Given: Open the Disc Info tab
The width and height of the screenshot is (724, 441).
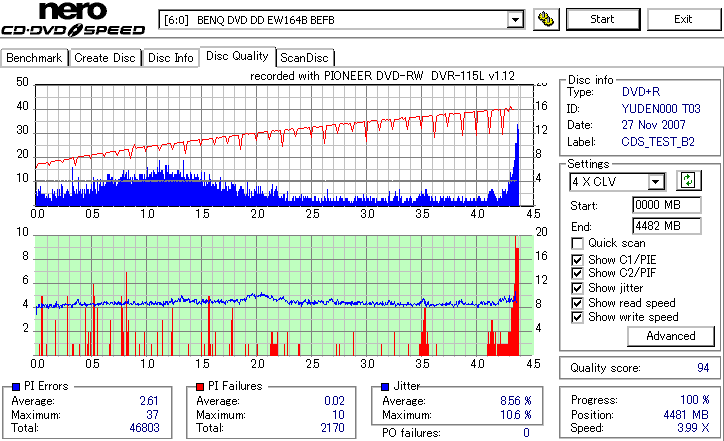Looking at the screenshot, I should [171, 58].
